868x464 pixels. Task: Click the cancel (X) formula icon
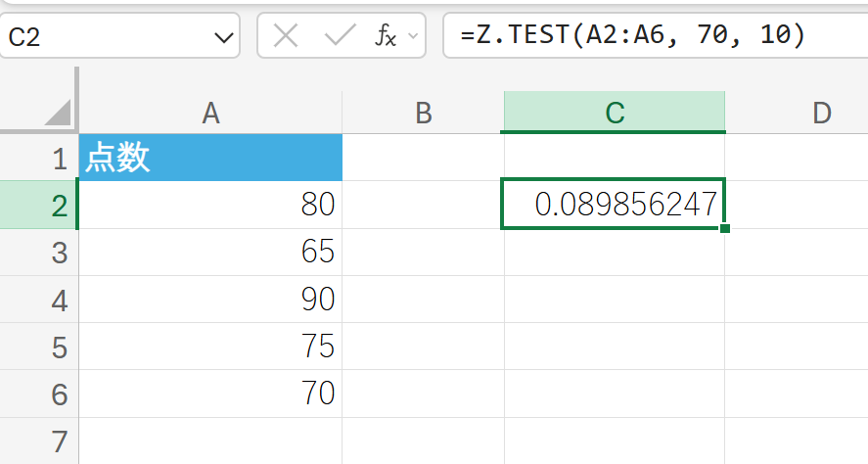(x=286, y=37)
